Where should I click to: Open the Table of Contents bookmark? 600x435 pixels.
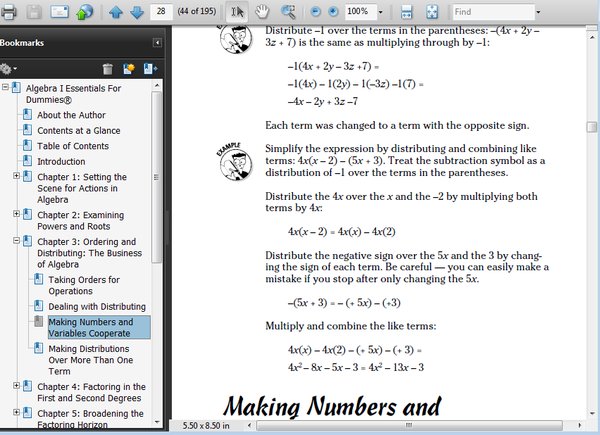73,146
